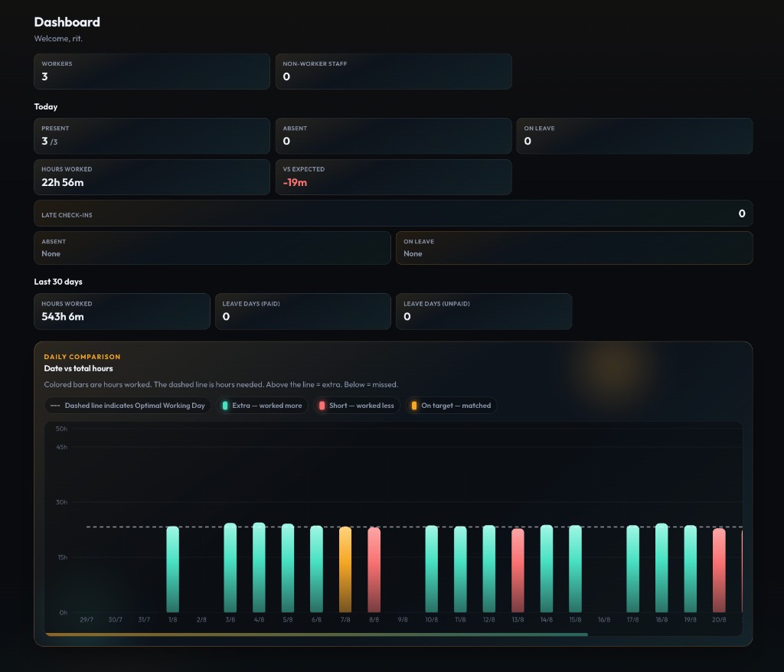This screenshot has height=672, width=784.
Task: Toggle the On target — matched legend chip
Action: [x=451, y=406]
